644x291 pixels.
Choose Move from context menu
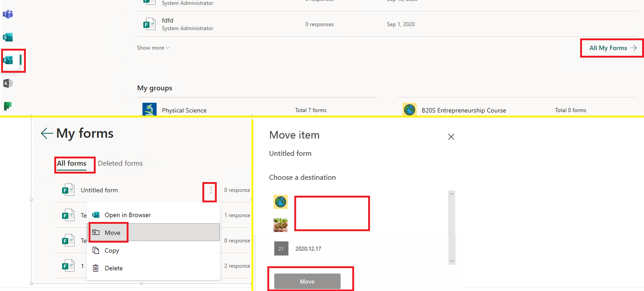point(153,233)
